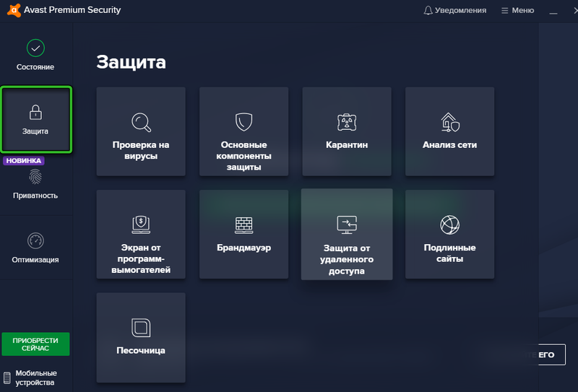Viewport: 578px width, 392px height.
Task: Open the Анализ сети tile
Action: point(449,131)
